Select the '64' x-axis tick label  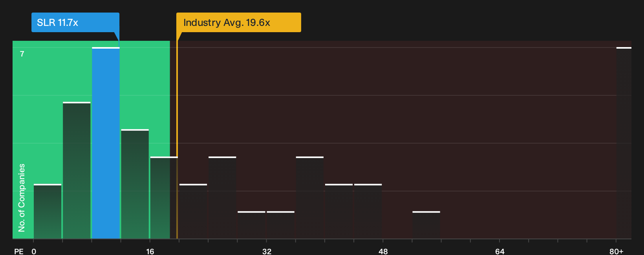click(499, 251)
